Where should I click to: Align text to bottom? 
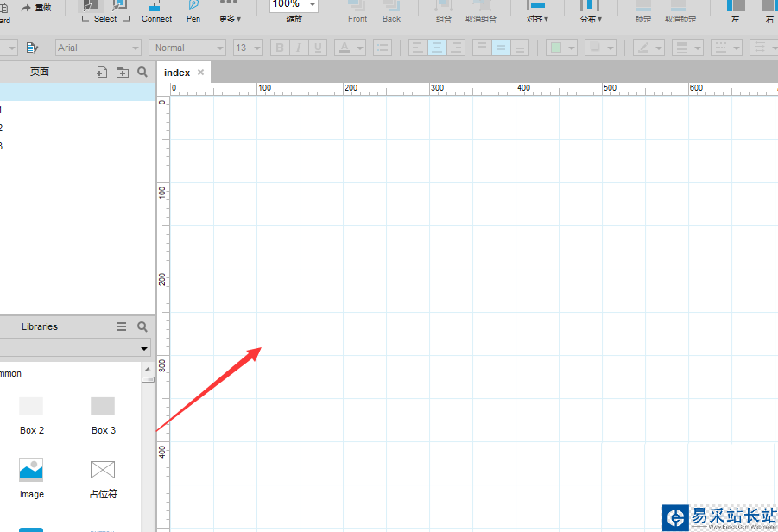tap(520, 47)
